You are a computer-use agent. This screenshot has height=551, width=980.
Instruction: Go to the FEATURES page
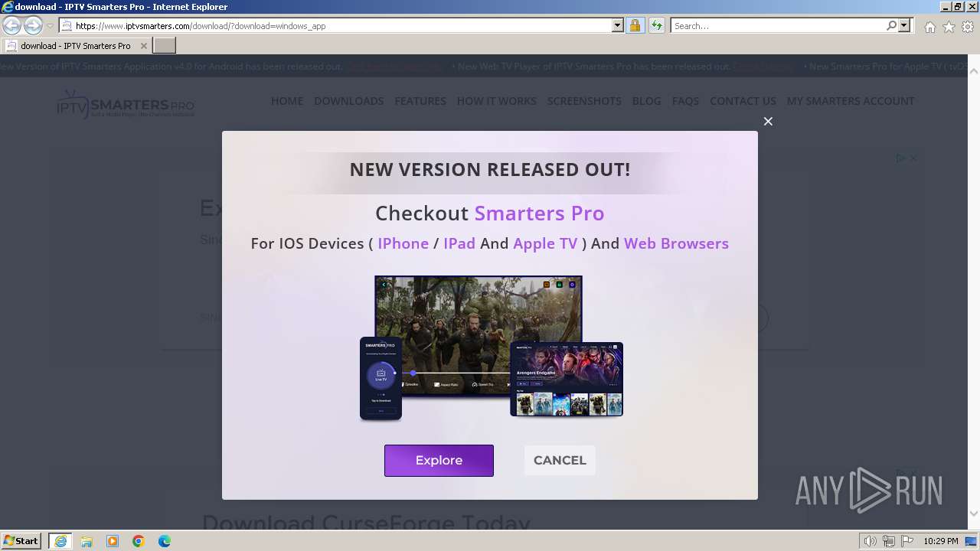click(420, 101)
